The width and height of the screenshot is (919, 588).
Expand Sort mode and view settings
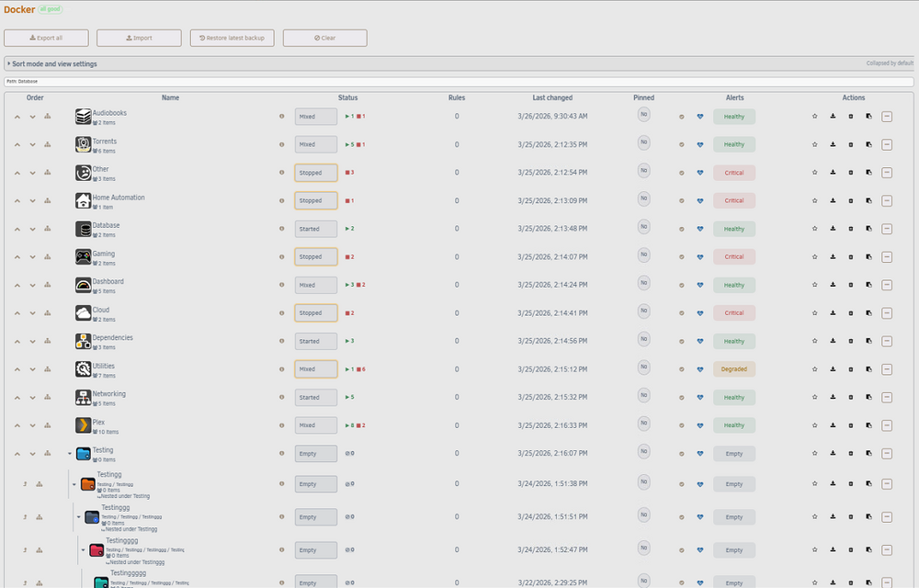tap(51, 63)
